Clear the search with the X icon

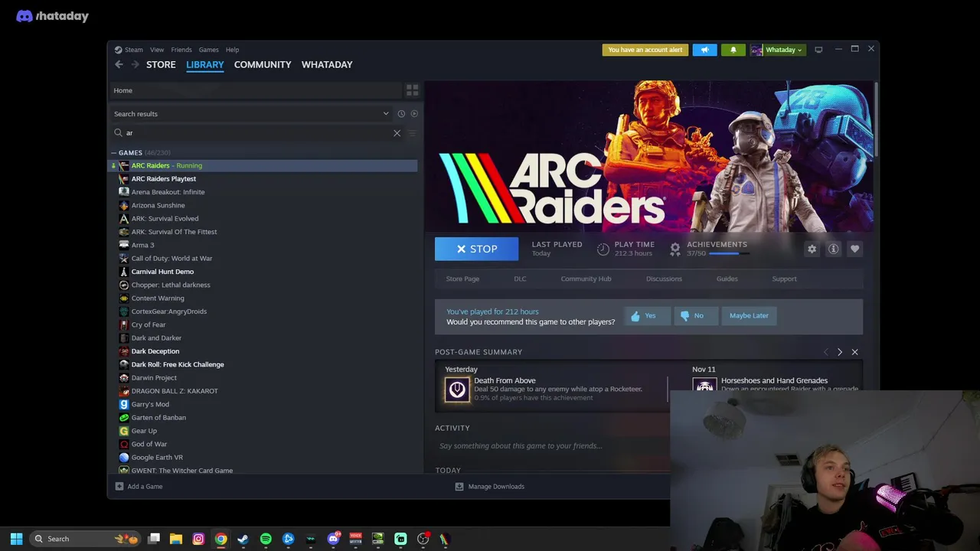(397, 133)
